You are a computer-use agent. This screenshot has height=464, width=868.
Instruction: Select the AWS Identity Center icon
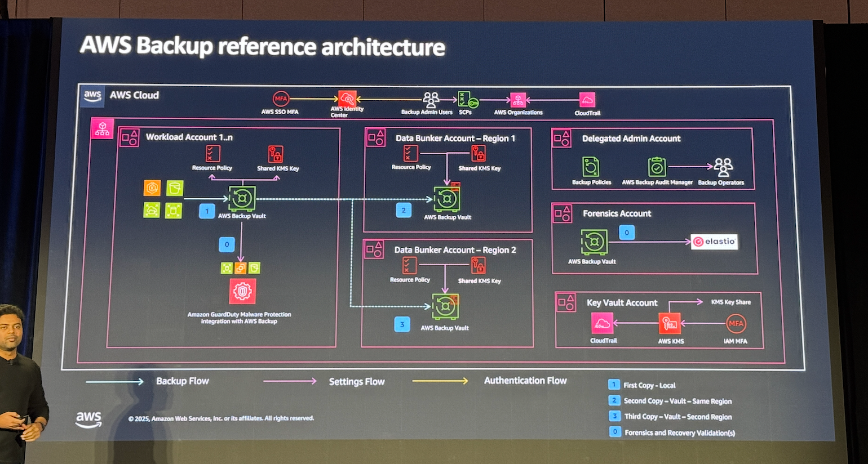(347, 99)
